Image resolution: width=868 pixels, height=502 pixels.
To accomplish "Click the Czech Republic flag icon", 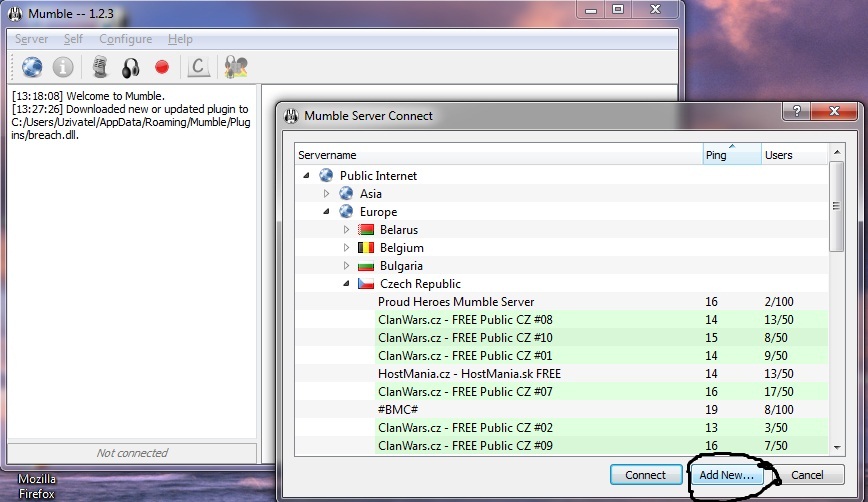I will tap(365, 283).
